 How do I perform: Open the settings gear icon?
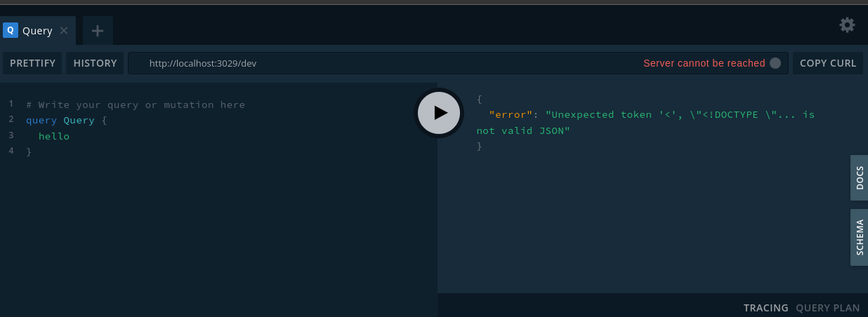coord(847,25)
